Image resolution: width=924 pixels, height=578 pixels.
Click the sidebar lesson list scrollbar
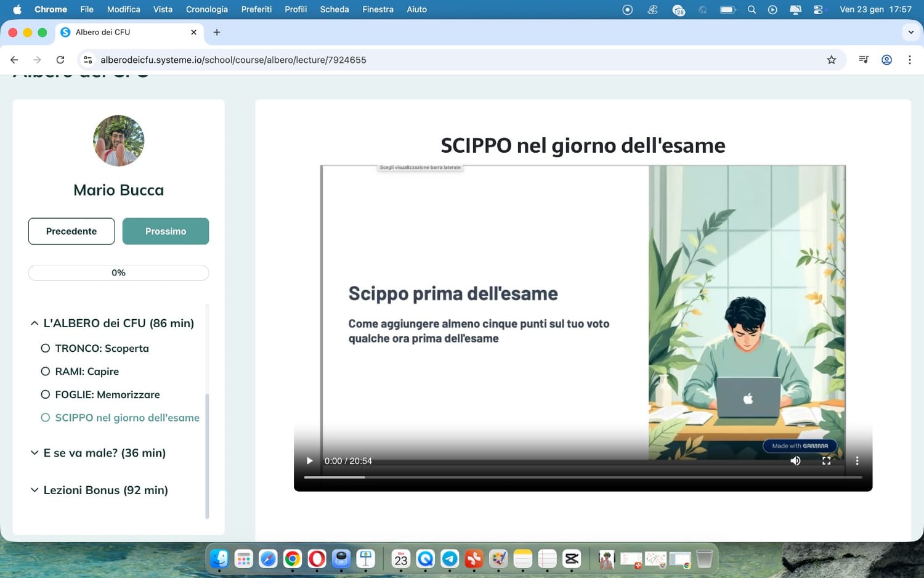[x=207, y=456]
